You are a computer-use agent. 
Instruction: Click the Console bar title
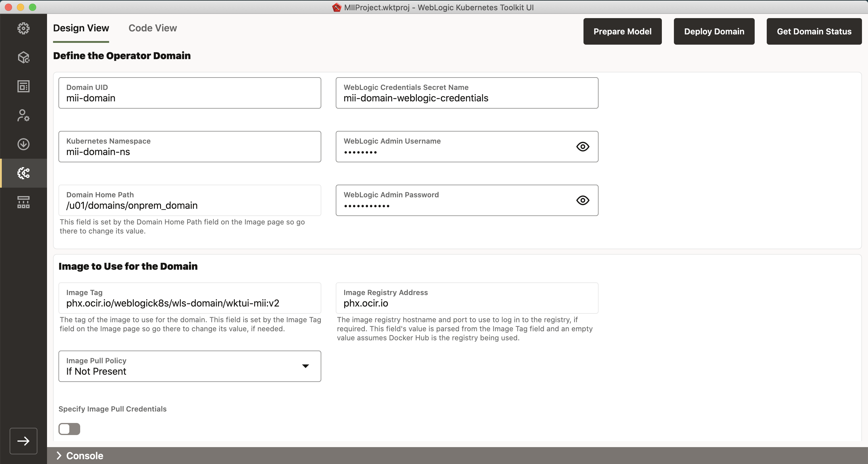pos(85,456)
